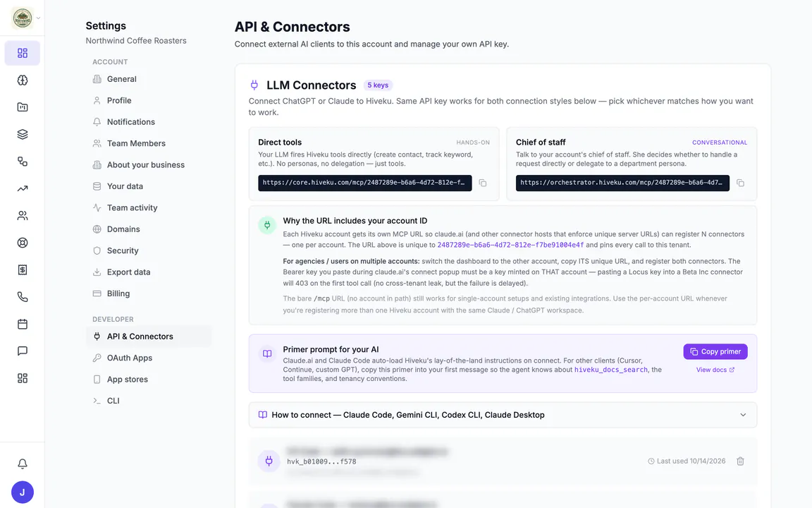Click the 5 keys badge
Viewport: 812px width, 508px height.
[378, 85]
